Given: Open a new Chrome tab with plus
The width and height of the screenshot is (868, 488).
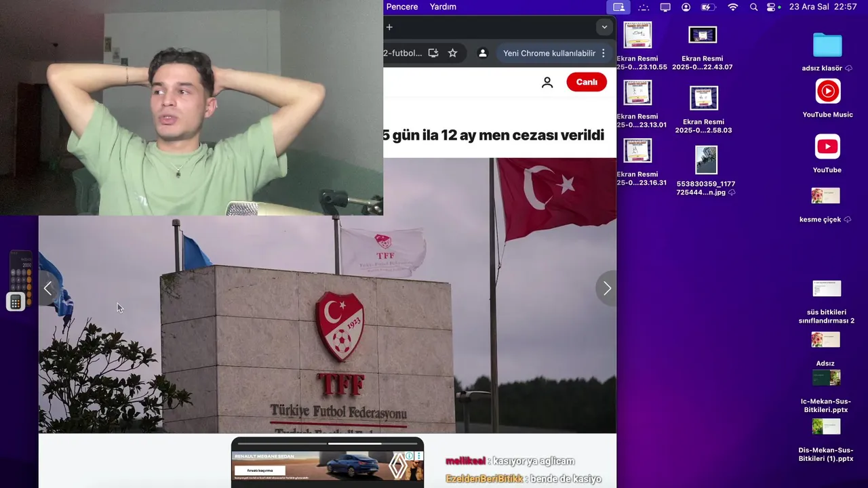Looking at the screenshot, I should 389,27.
